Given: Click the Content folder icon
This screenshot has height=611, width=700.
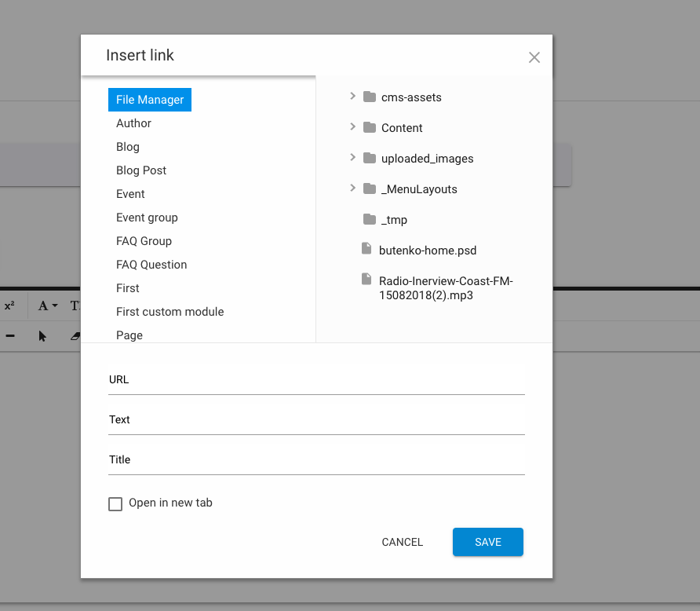Looking at the screenshot, I should point(369,128).
